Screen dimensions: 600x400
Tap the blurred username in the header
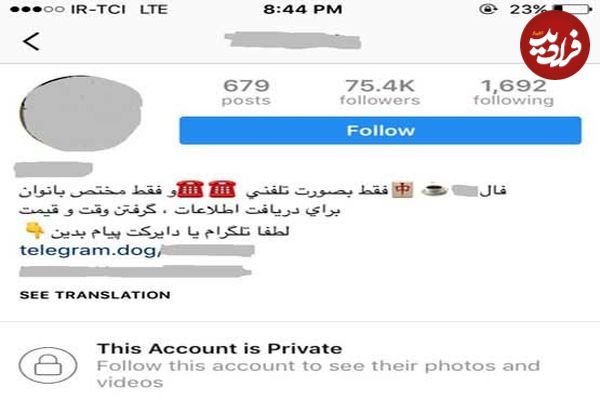[x=293, y=41]
